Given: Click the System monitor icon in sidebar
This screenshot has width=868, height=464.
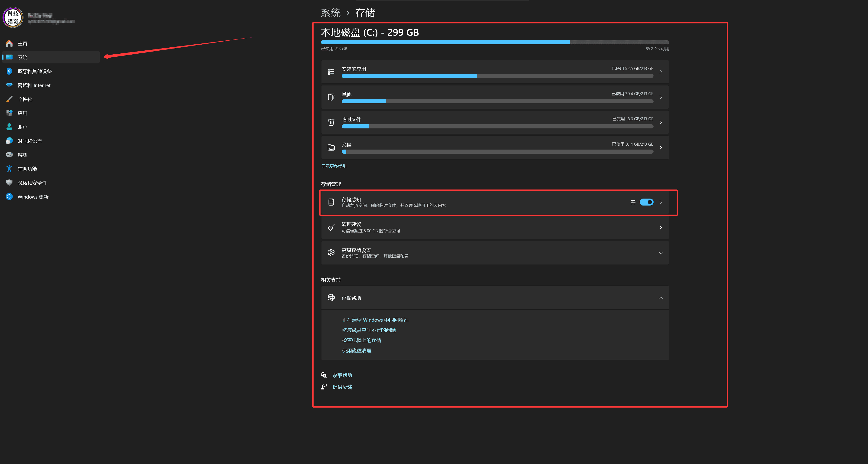Looking at the screenshot, I should 10,57.
